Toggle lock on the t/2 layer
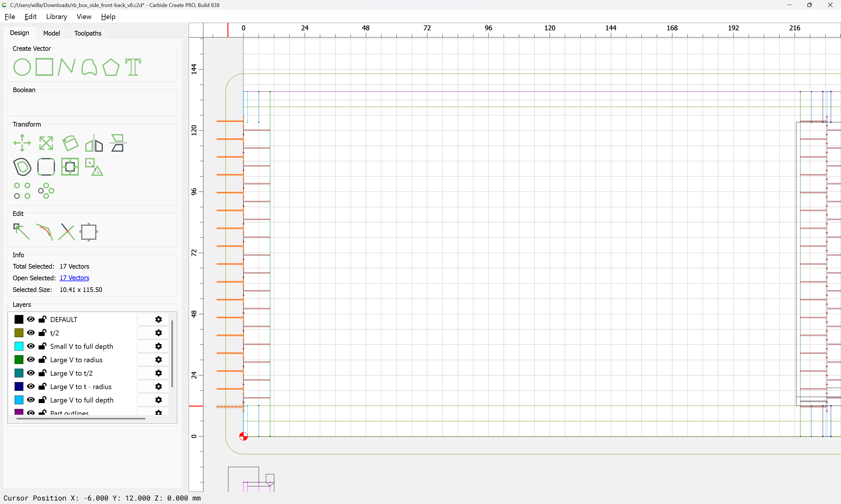The width and height of the screenshot is (841, 504). [x=43, y=333]
